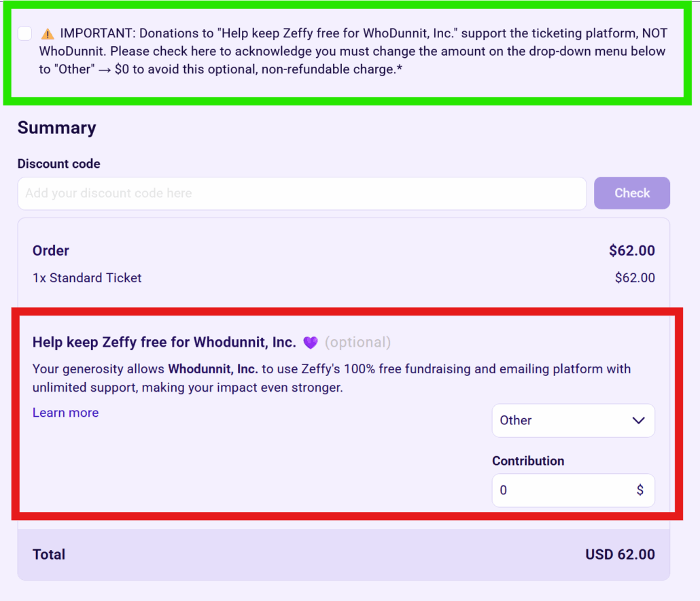
Task: Click the Check discount button
Action: (631, 193)
